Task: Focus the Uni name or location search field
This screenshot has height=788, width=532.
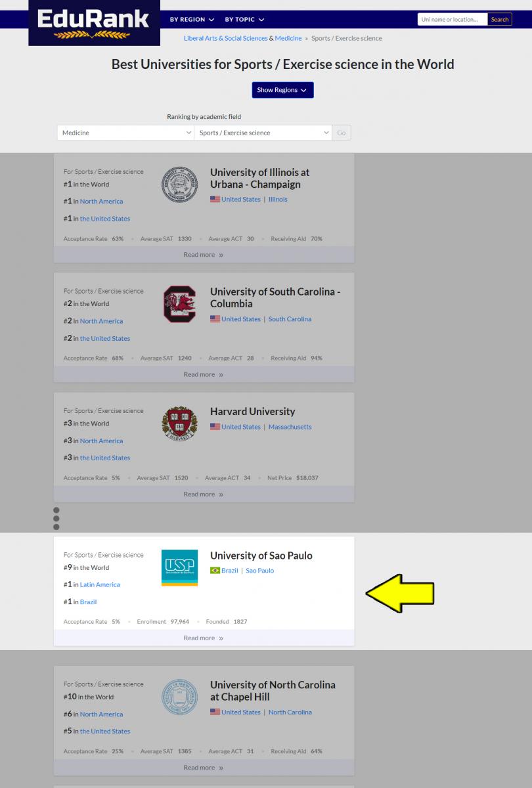Action: tap(453, 20)
